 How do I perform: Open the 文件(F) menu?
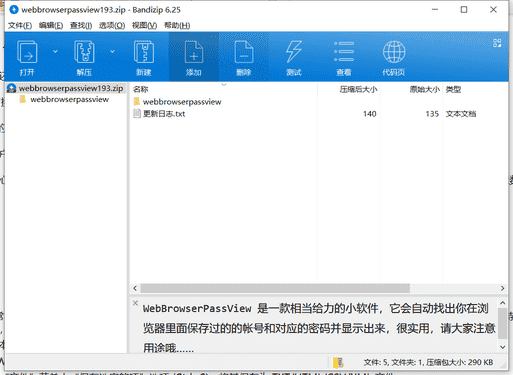pos(20,25)
